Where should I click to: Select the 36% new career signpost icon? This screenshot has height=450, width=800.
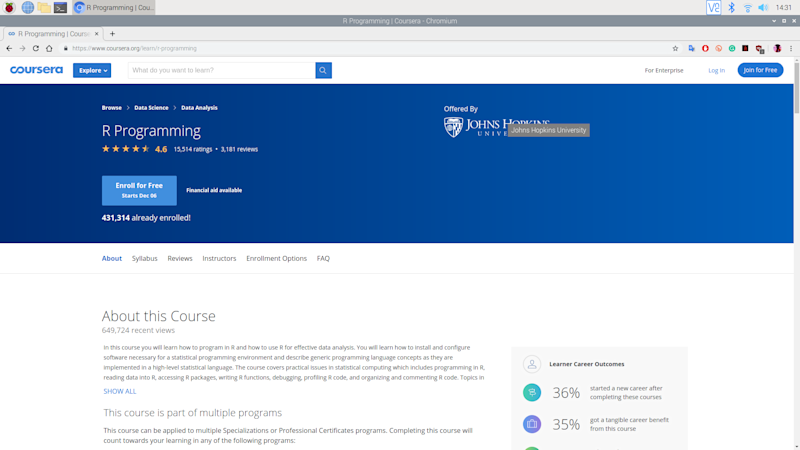point(532,392)
